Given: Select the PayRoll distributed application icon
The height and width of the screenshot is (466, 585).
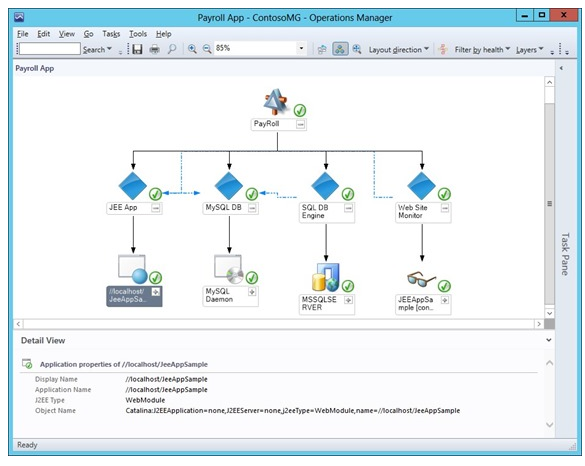Looking at the screenshot, I should (276, 102).
